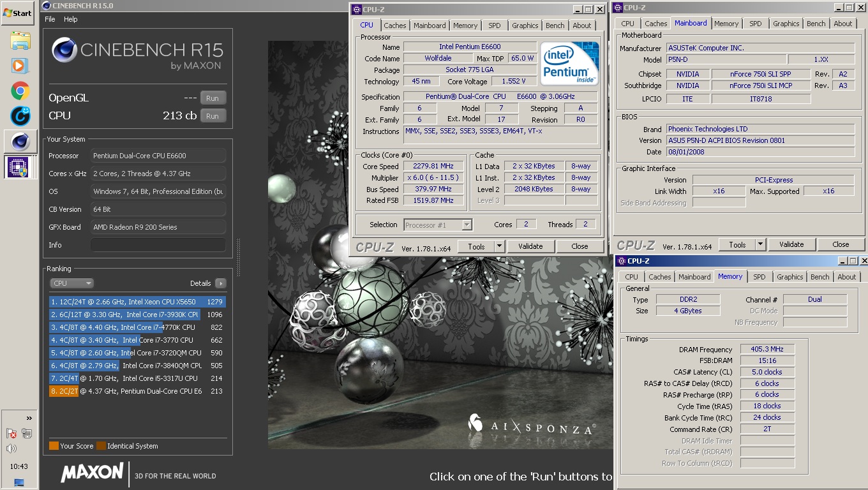The image size is (868, 490).
Task: Switch to Bench tab in CPU tab window
Action: tap(555, 26)
